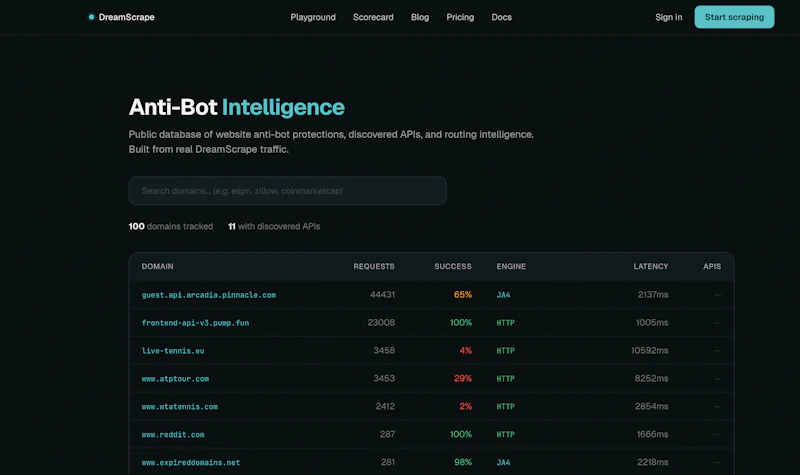Click the DreamScrape logo dot icon

click(x=91, y=17)
